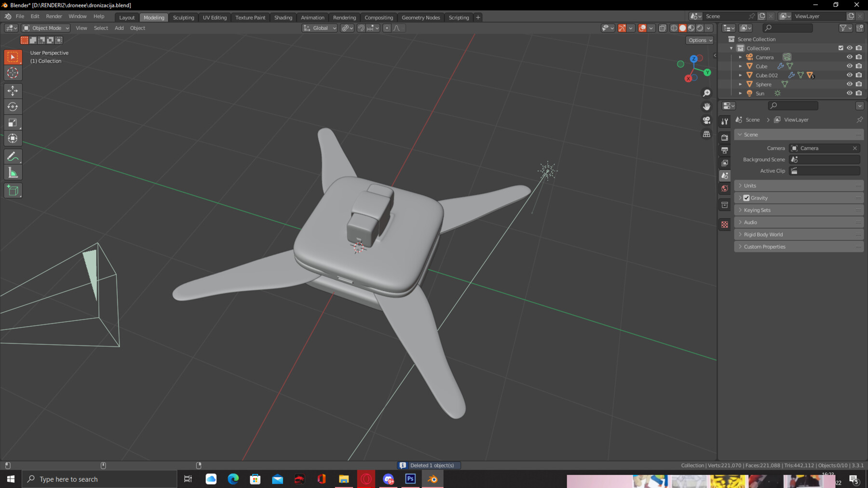Open the Object menu
Image resolution: width=868 pixels, height=488 pixels.
[137, 28]
